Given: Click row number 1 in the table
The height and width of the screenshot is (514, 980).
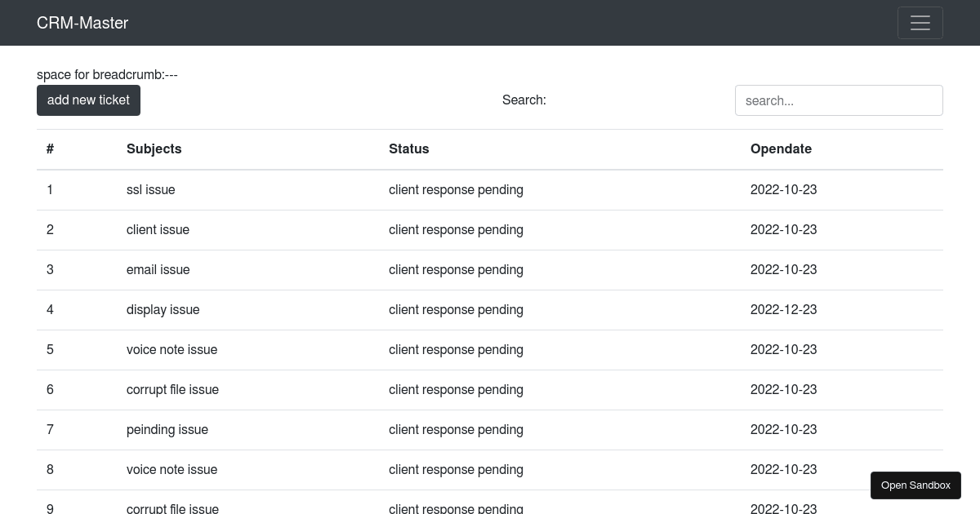Looking at the screenshot, I should (50, 190).
